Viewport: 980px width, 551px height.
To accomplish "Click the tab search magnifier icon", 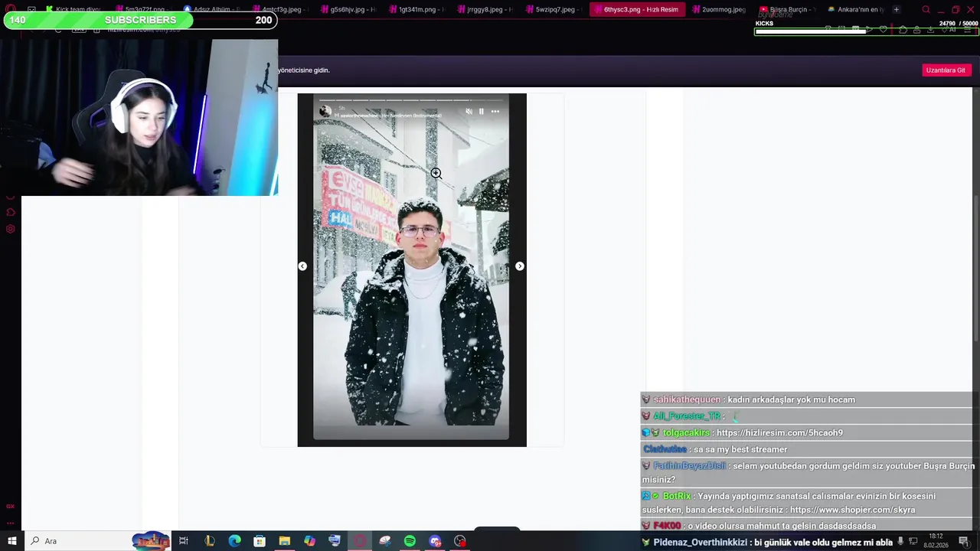I will [x=926, y=9].
